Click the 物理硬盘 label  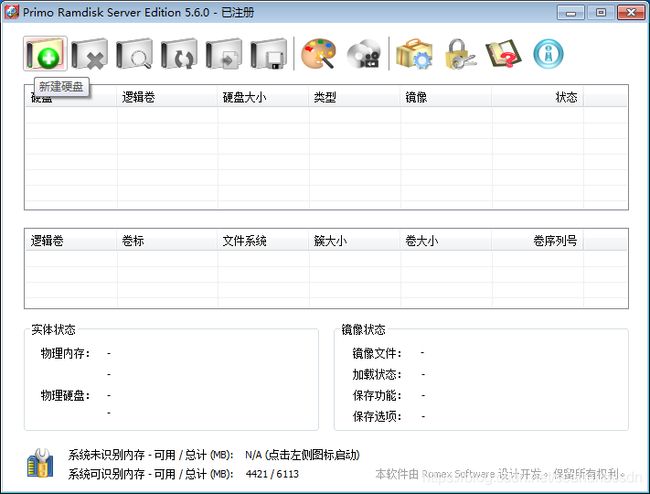coord(65,395)
